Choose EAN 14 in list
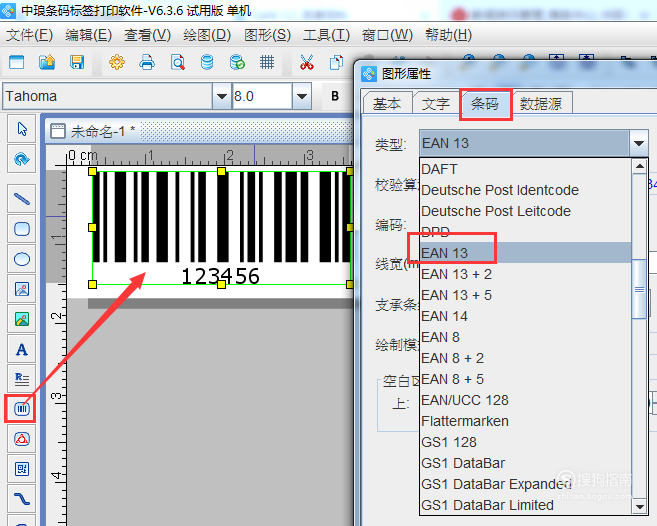 point(526,316)
